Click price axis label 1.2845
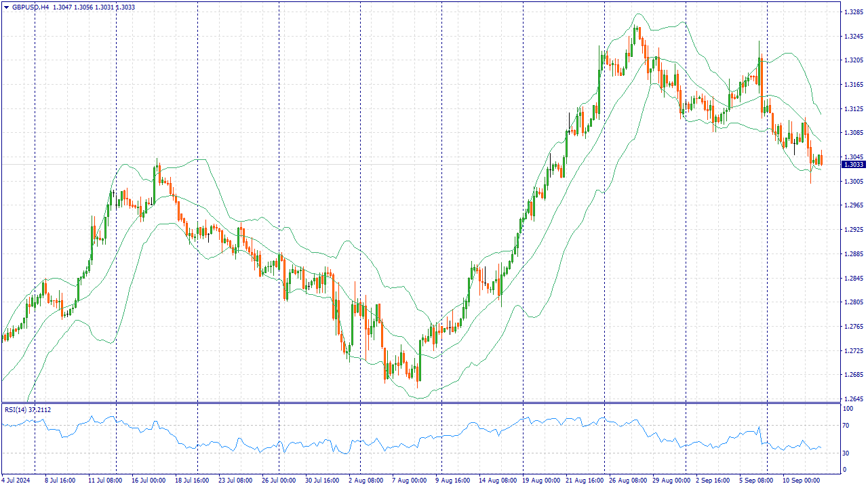868x488 pixels. point(853,279)
